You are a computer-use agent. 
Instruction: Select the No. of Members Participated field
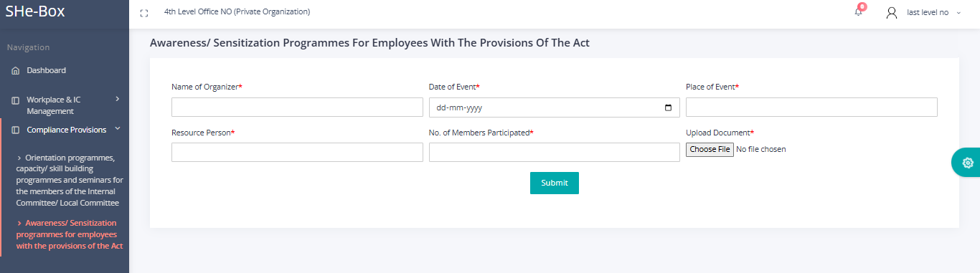pos(555,152)
